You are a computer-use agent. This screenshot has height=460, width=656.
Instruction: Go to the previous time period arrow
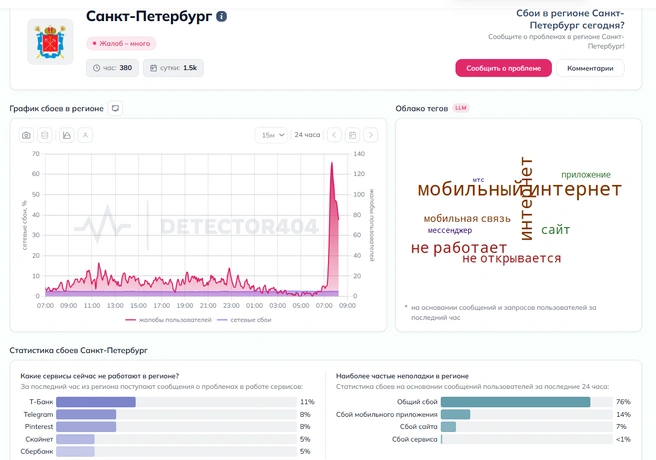(334, 135)
